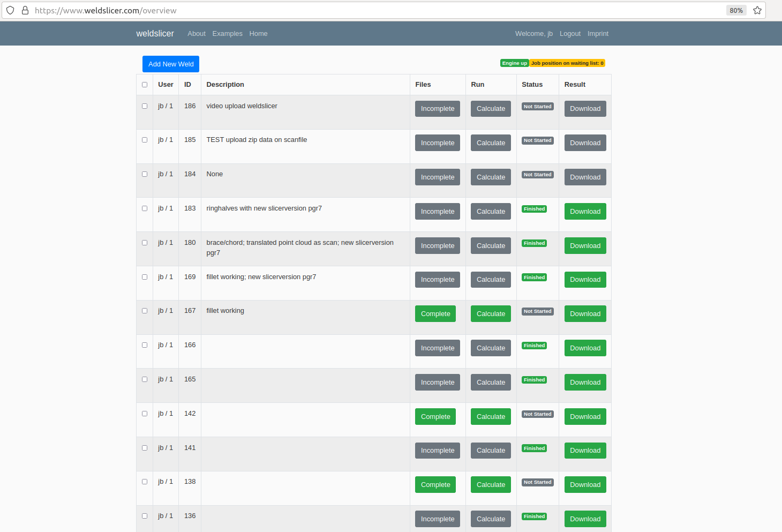Click the Engine up status badge
The height and width of the screenshot is (532, 782).
[515, 63]
